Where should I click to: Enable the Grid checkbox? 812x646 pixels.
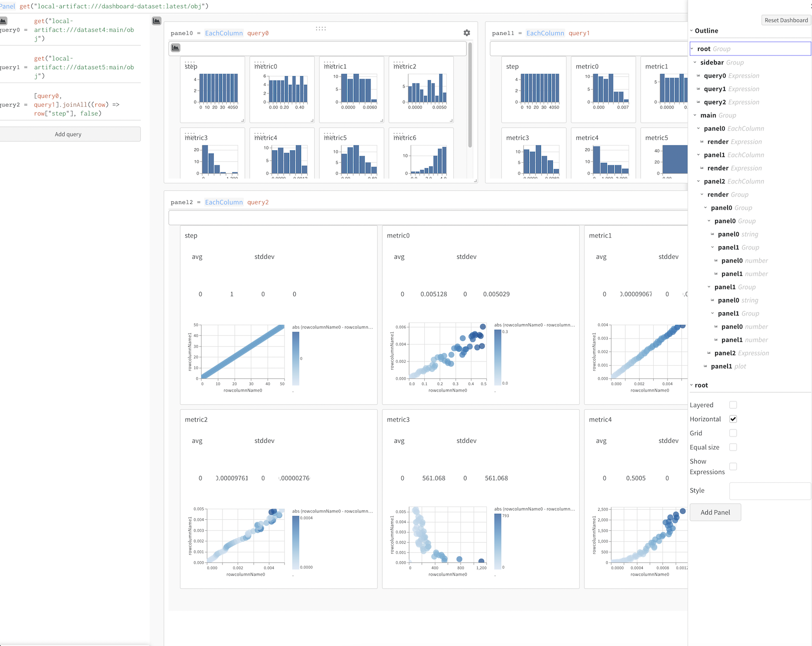733,433
